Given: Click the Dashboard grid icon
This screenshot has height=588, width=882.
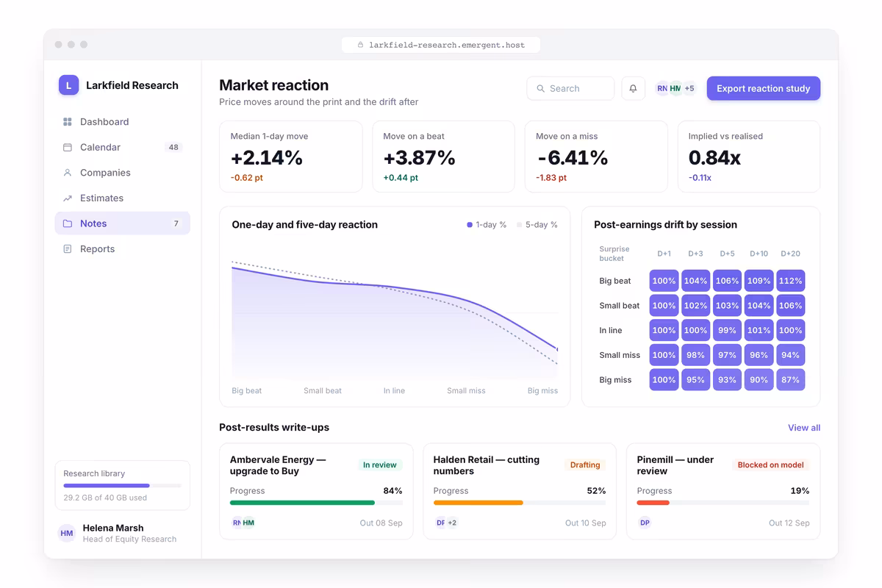Looking at the screenshot, I should click(x=68, y=122).
